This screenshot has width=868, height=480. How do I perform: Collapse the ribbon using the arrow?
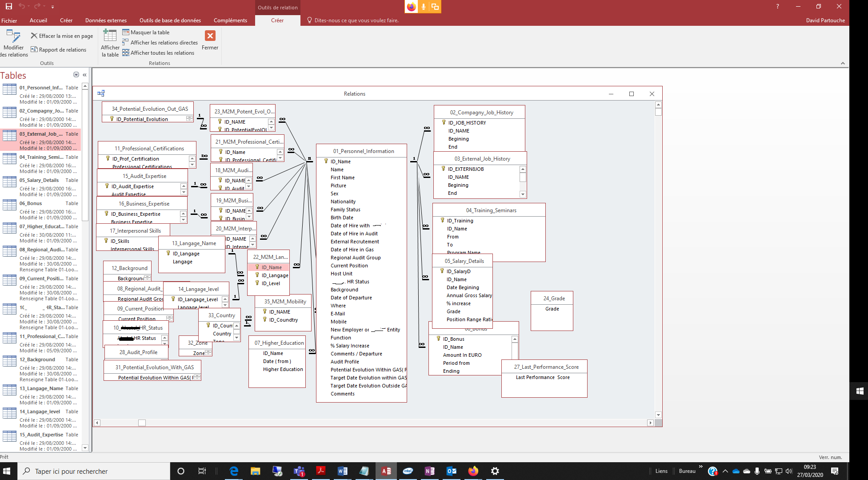pos(843,63)
